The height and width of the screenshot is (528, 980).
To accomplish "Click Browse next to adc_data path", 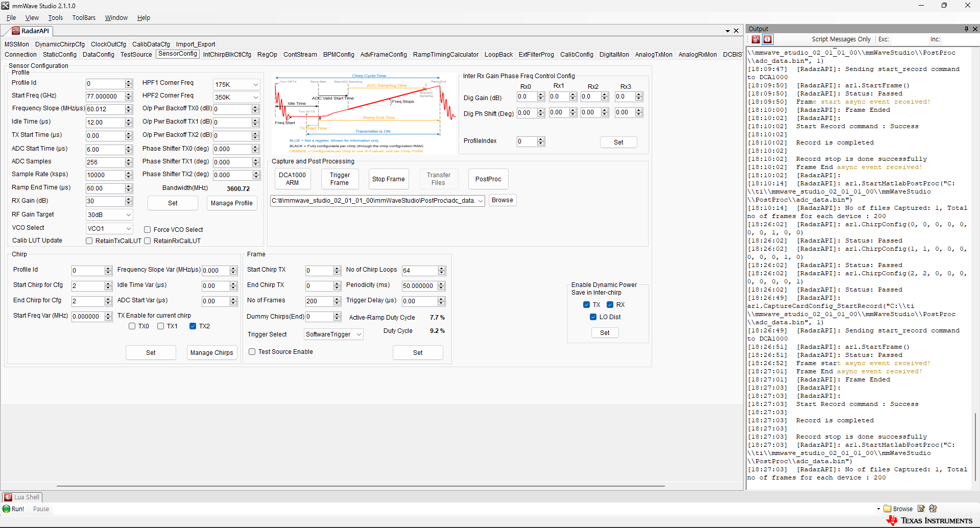I will [x=503, y=200].
